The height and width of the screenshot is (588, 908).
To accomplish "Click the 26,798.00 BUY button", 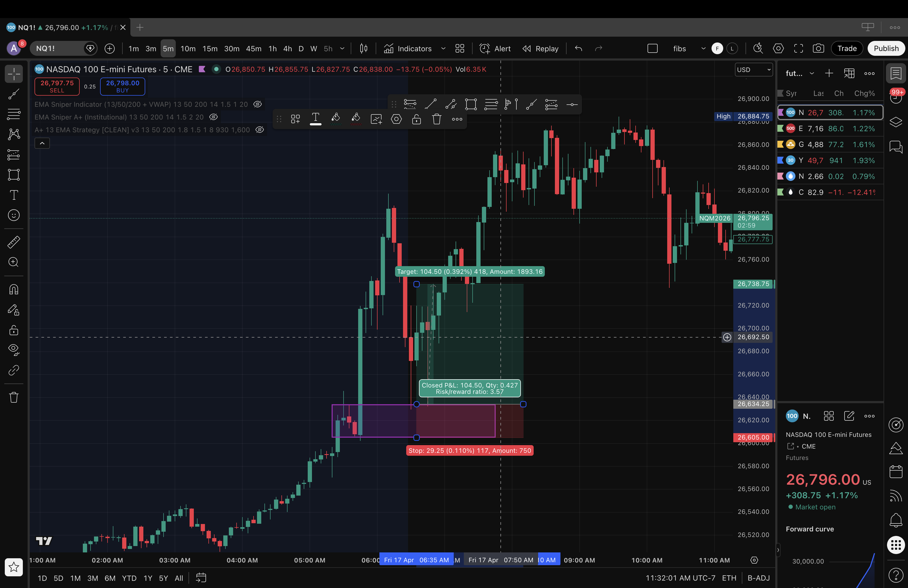I will coord(122,86).
